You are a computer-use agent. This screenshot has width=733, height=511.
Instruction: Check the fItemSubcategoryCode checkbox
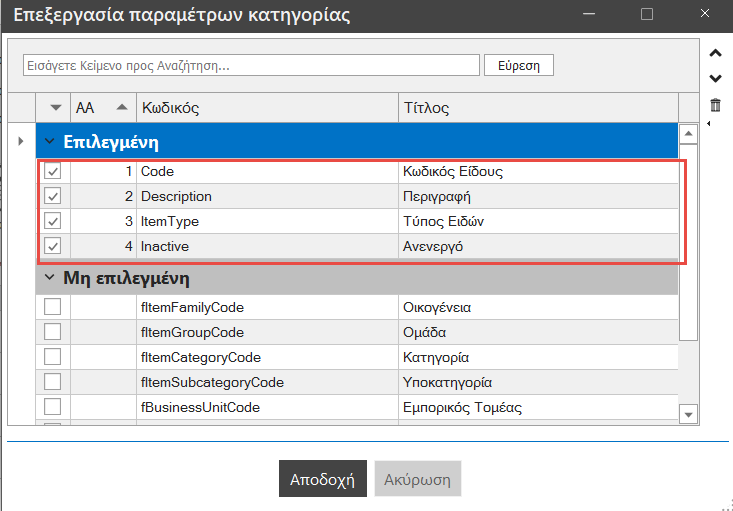pyautogui.click(x=52, y=382)
